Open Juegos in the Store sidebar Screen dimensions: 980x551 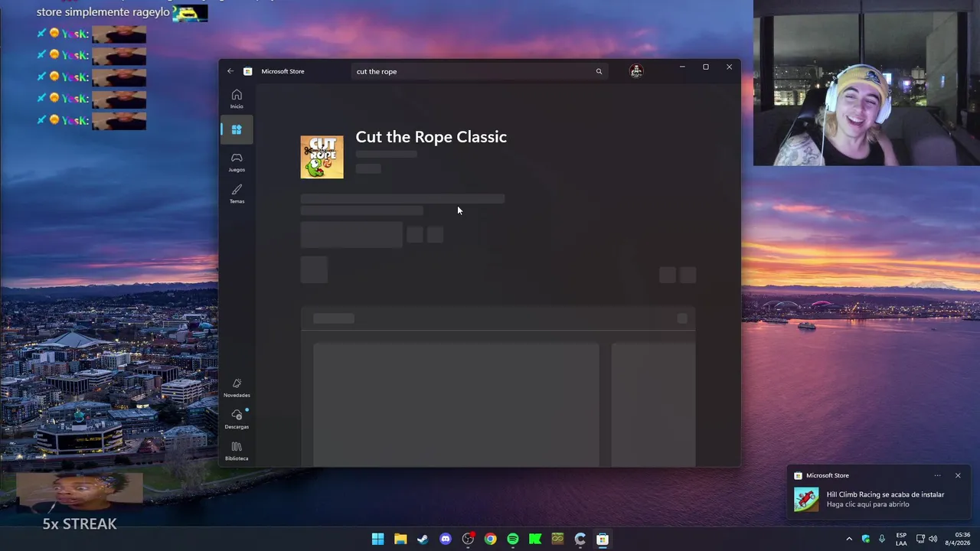pyautogui.click(x=237, y=162)
